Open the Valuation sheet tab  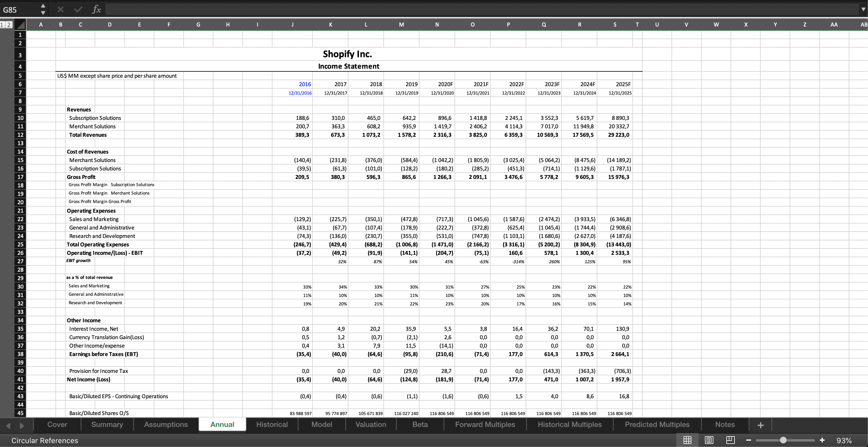point(371,424)
